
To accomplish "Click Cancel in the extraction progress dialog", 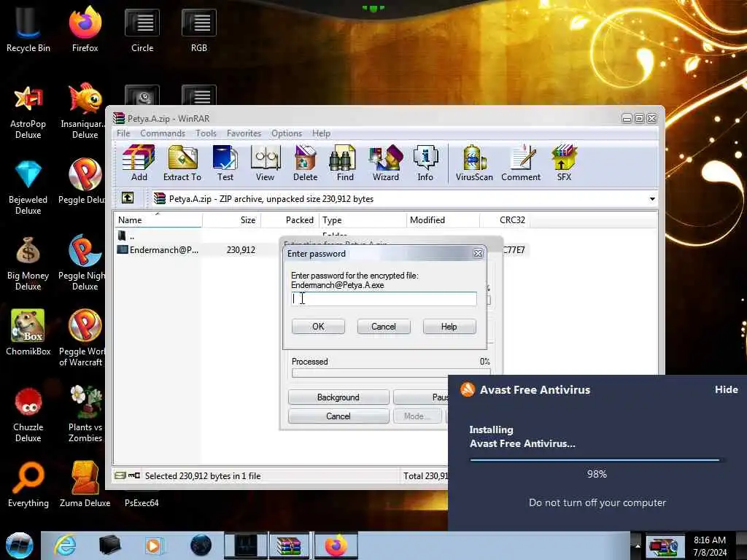I will click(x=338, y=416).
